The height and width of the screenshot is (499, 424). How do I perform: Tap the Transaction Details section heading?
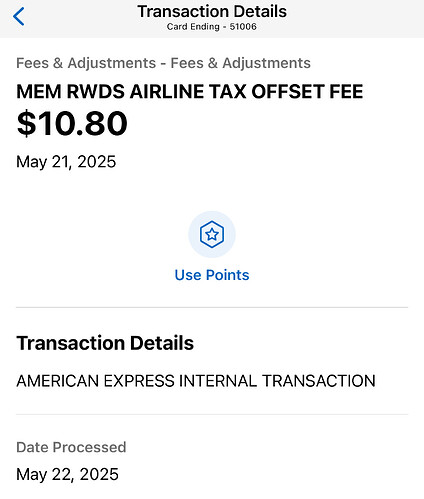(105, 343)
